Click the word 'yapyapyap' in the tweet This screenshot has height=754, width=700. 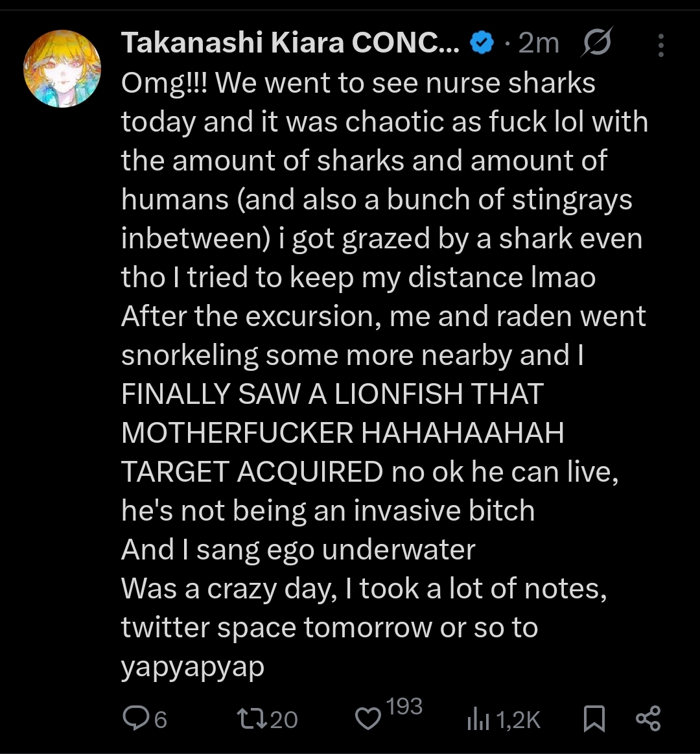[x=192, y=666]
